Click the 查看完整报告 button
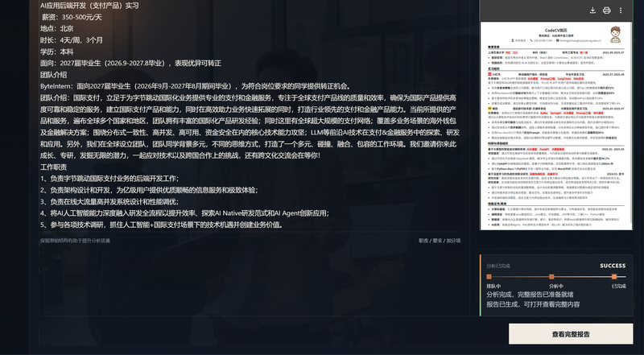The image size is (644, 355). tap(571, 334)
